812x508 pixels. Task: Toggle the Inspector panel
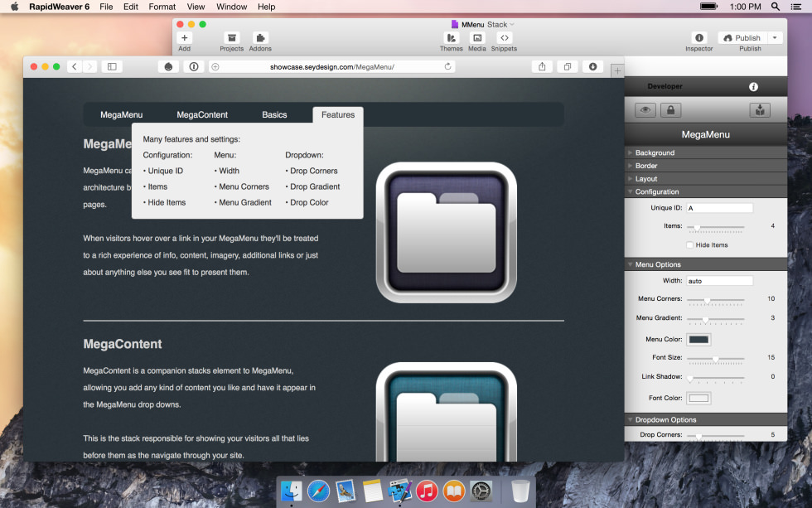click(699, 38)
